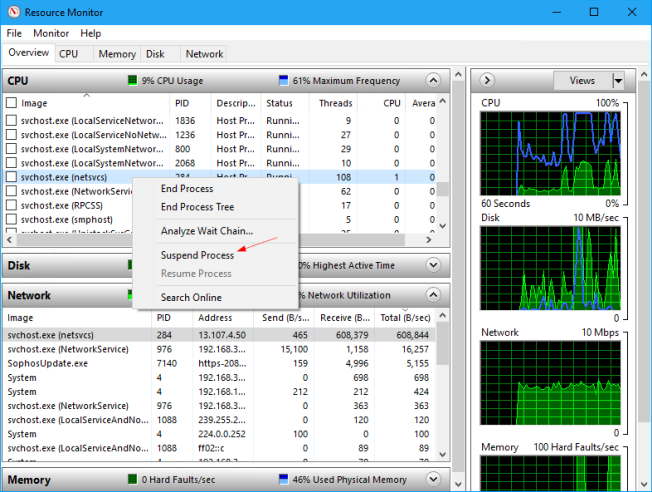
Task: Open the Views dropdown arrow
Action: click(x=618, y=80)
